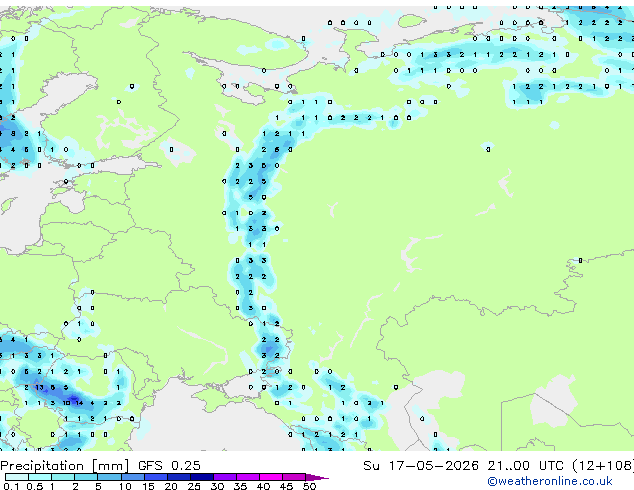
Task: Click the 0.1–0.5 mm legend swatch
Action: pos(17,477)
